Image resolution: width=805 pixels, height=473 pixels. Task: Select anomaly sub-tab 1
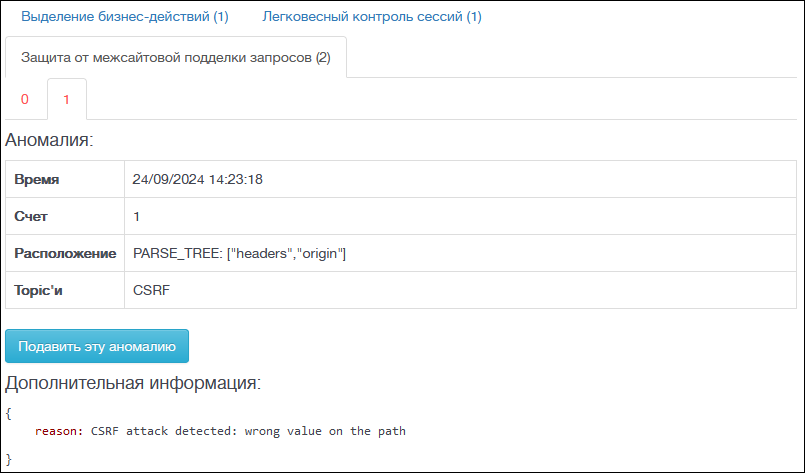[66, 99]
